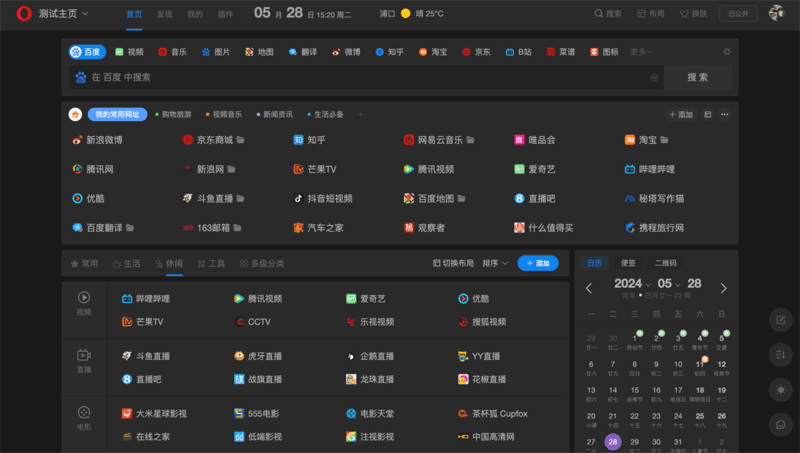The width and height of the screenshot is (800, 453).
Task: Select the 音乐 search engine
Action: pos(172,52)
